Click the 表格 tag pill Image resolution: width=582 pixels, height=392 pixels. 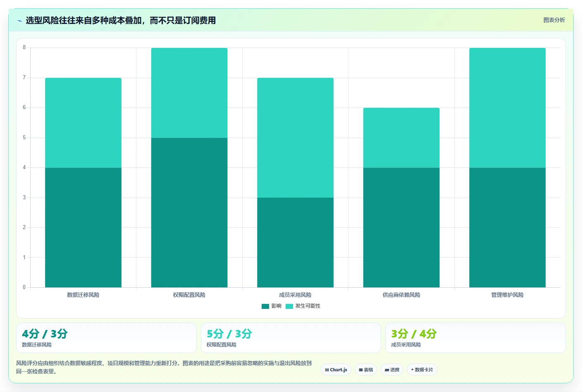[366, 370]
